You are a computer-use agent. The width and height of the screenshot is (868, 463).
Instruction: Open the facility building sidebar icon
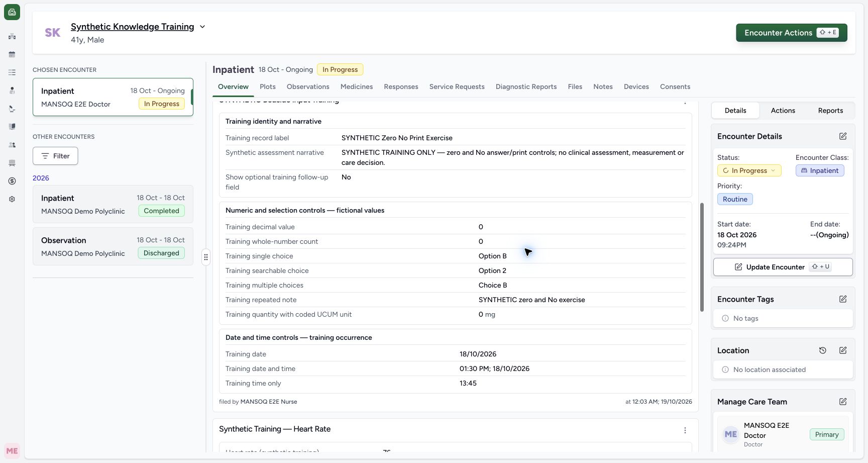(x=12, y=36)
